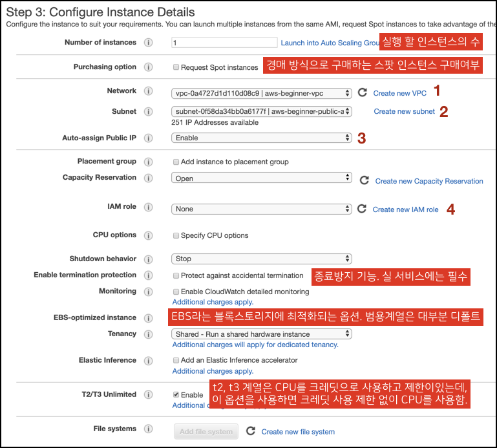This screenshot has height=448, width=497.
Task: Open info icon for Purchasing option
Action: [149, 67]
